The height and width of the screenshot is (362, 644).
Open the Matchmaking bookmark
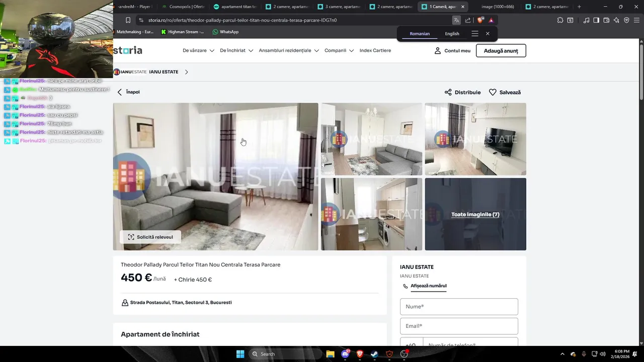(x=135, y=32)
